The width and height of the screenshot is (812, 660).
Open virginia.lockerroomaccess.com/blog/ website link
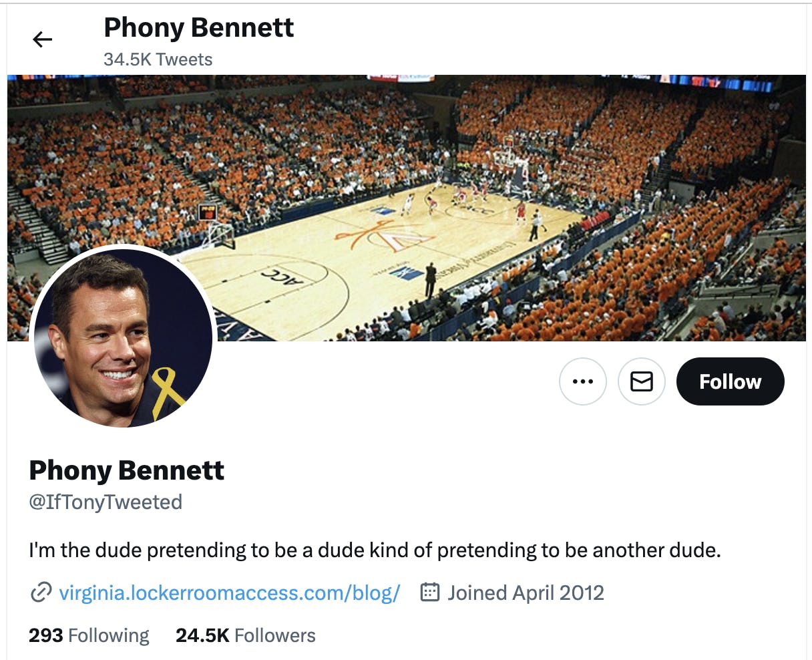tap(230, 592)
